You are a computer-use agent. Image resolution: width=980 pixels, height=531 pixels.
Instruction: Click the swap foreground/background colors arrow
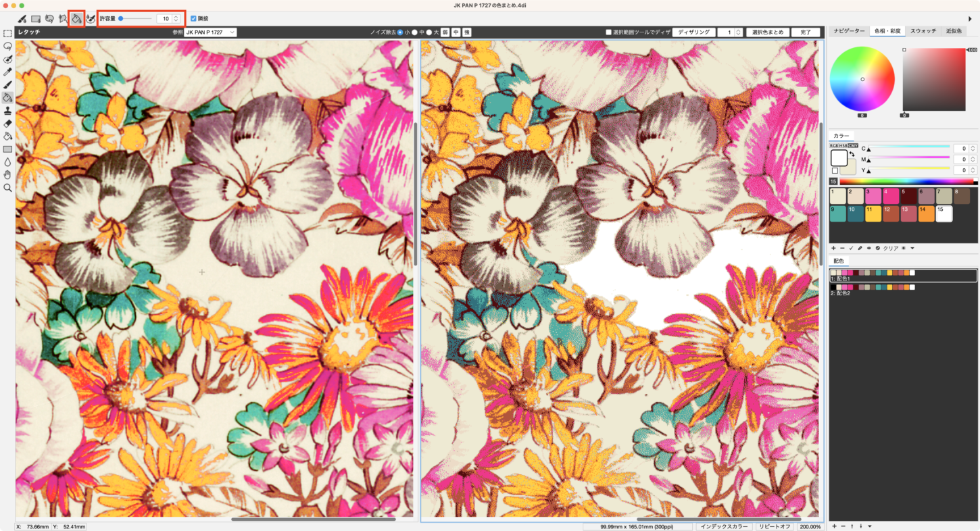click(x=852, y=154)
